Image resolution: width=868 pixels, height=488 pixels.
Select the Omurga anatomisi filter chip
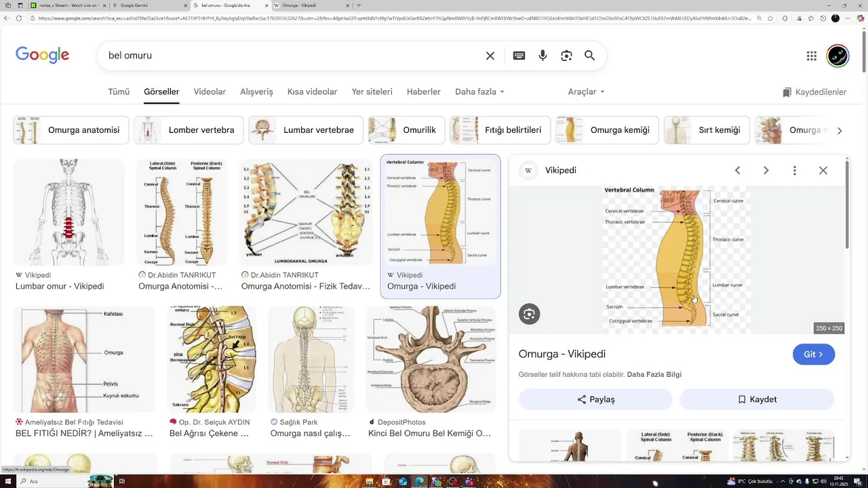(71, 130)
